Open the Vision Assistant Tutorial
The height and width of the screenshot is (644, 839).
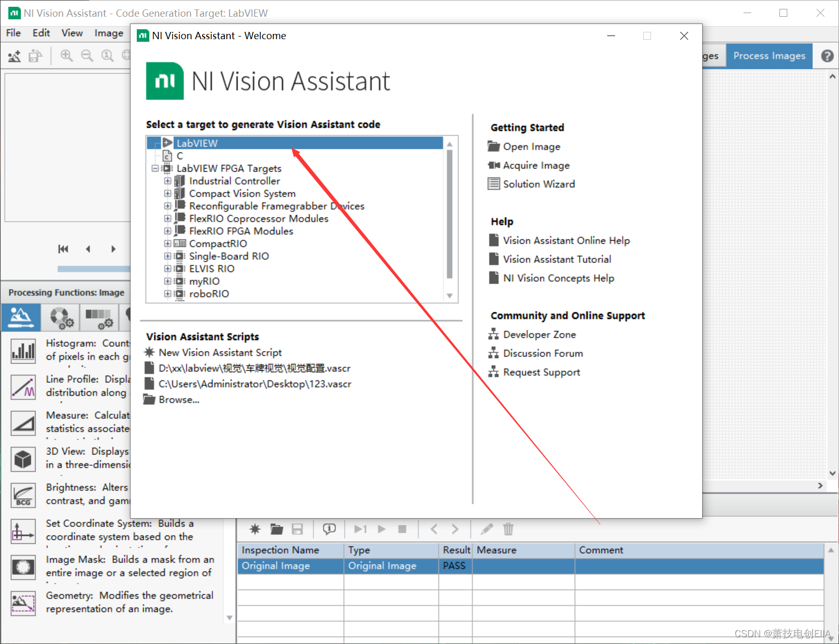click(557, 259)
